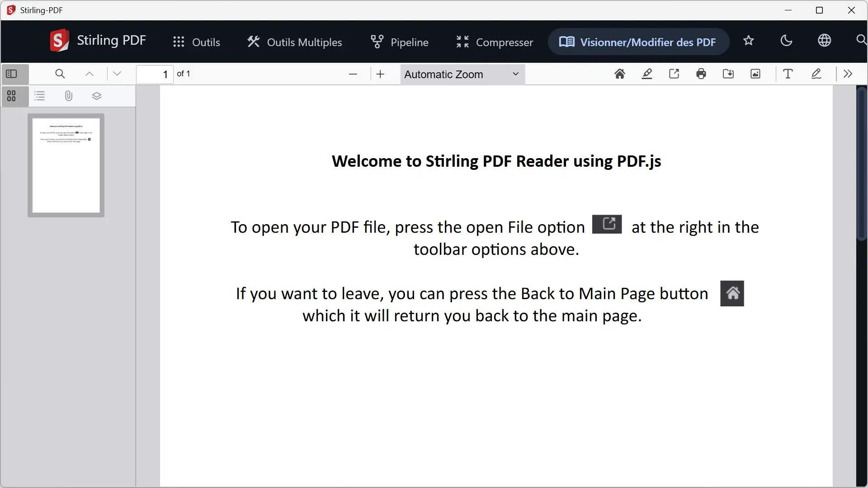Select page 1 thumbnail
This screenshot has width=868, height=488.
[66, 165]
